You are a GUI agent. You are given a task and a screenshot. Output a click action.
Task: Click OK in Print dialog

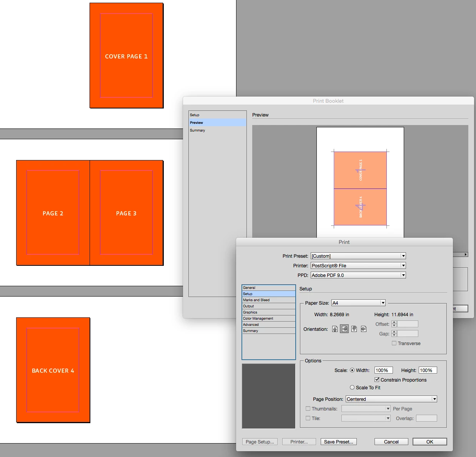pos(430,442)
